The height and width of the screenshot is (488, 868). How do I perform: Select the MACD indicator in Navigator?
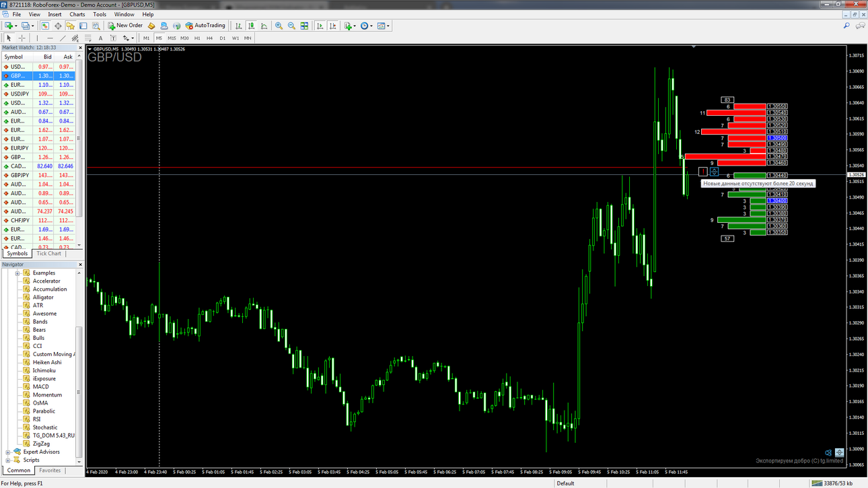[x=40, y=387]
